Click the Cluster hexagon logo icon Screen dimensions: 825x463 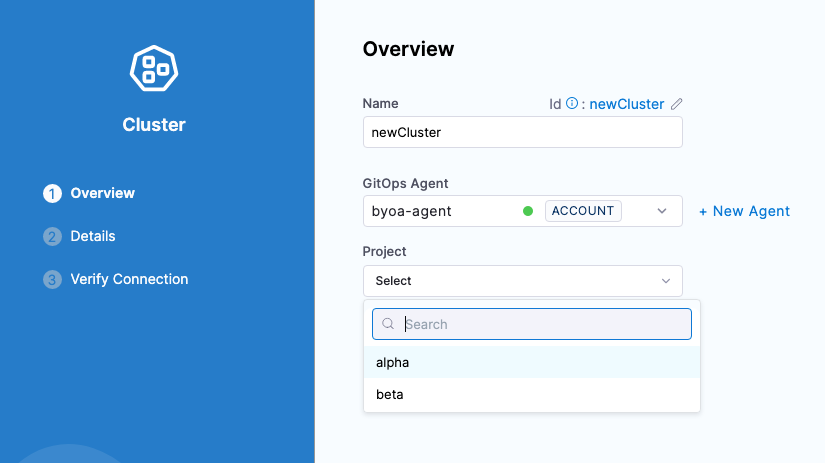pyautogui.click(x=154, y=68)
